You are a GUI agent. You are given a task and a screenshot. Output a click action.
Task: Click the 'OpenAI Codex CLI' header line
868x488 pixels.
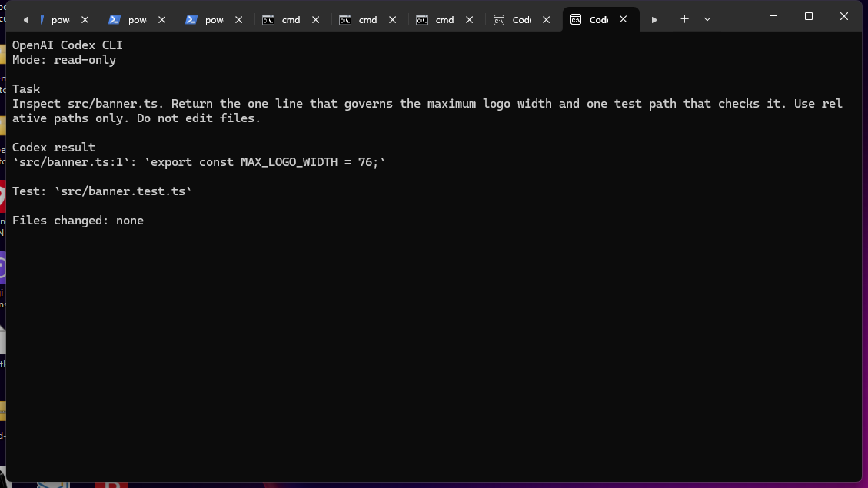pyautogui.click(x=68, y=45)
